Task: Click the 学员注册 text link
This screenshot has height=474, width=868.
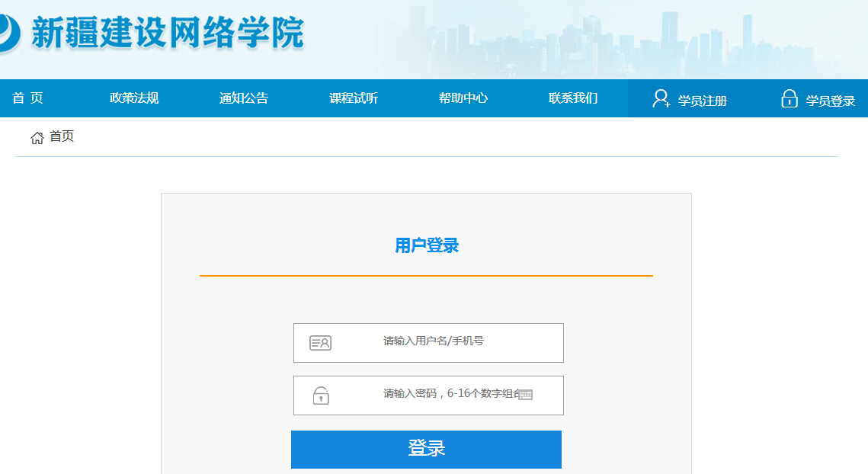Action: click(x=703, y=101)
